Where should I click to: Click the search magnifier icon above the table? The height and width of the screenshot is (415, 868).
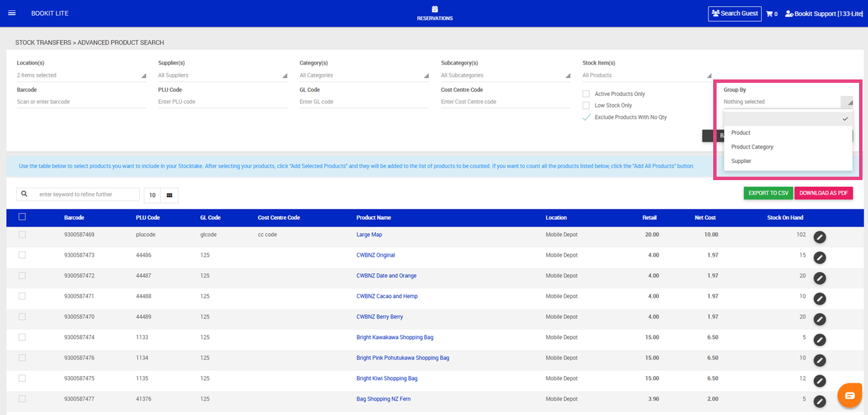pyautogui.click(x=25, y=194)
